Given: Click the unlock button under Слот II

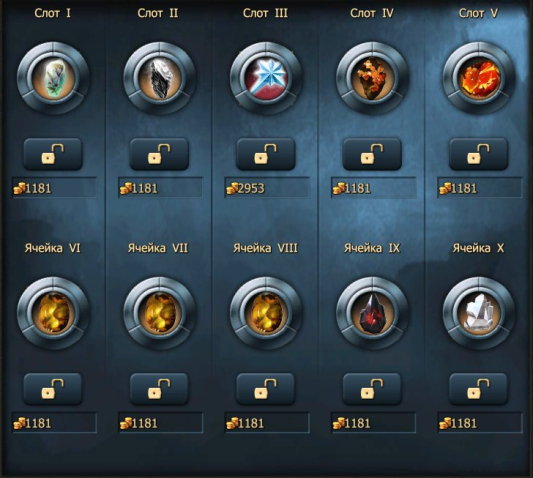Looking at the screenshot, I should tap(159, 154).
